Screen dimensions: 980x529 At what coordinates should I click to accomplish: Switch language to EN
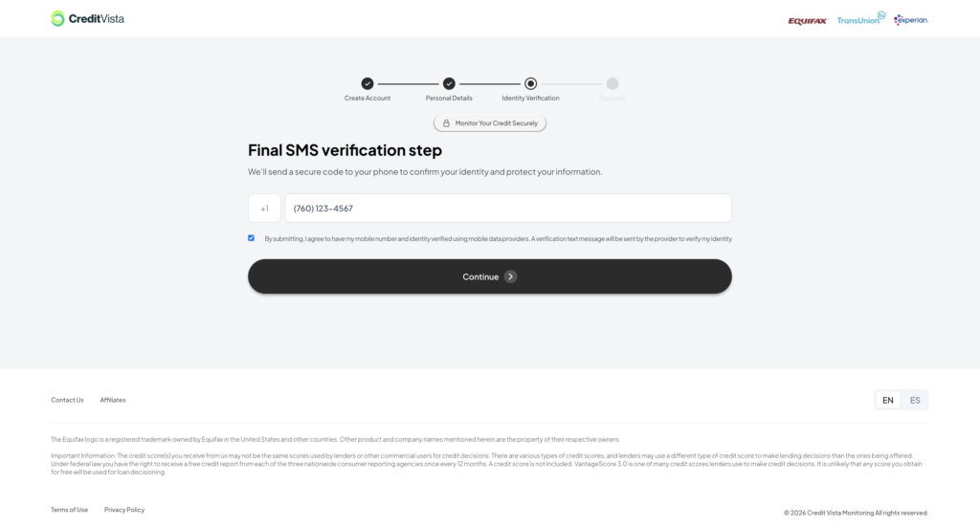(x=888, y=400)
